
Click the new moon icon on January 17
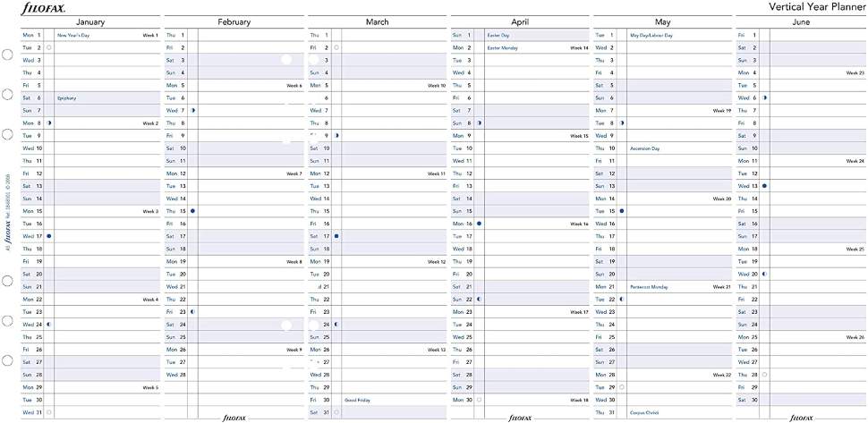[48, 236]
